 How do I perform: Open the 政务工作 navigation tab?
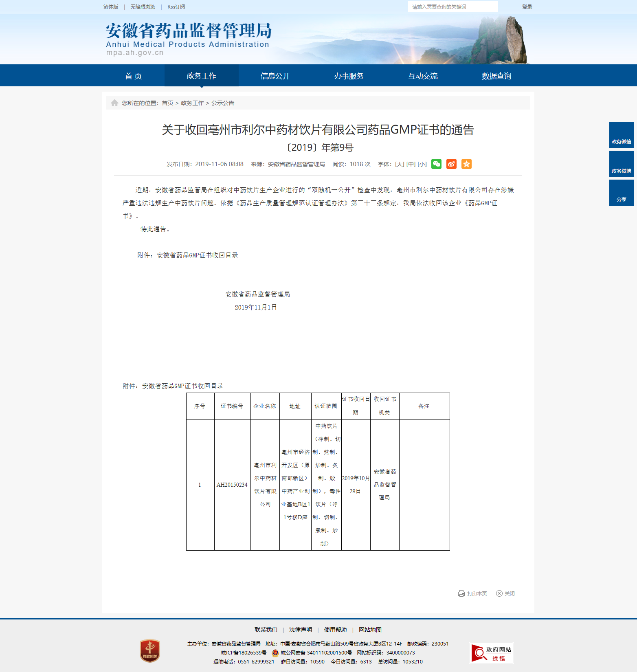(201, 76)
